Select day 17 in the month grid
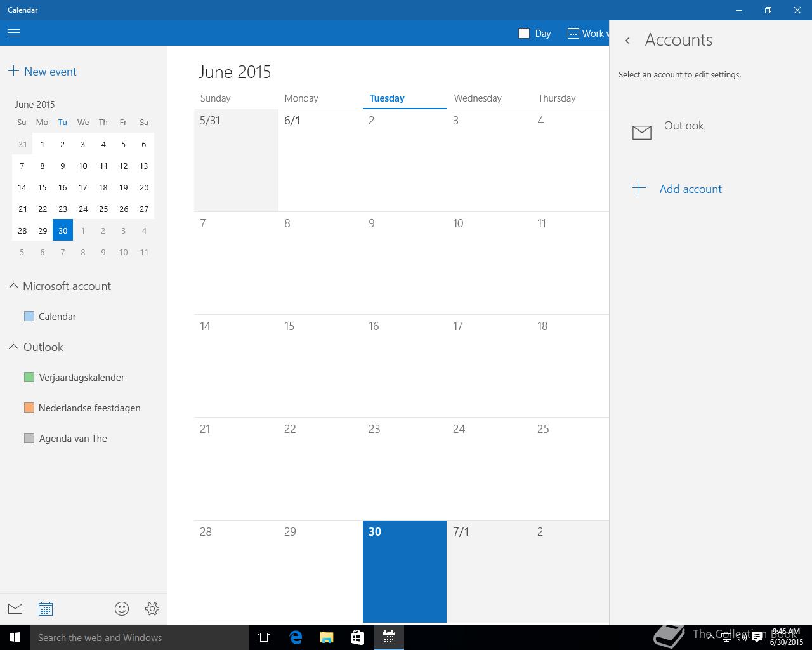Screen dimensions: 812x650 pos(489,366)
